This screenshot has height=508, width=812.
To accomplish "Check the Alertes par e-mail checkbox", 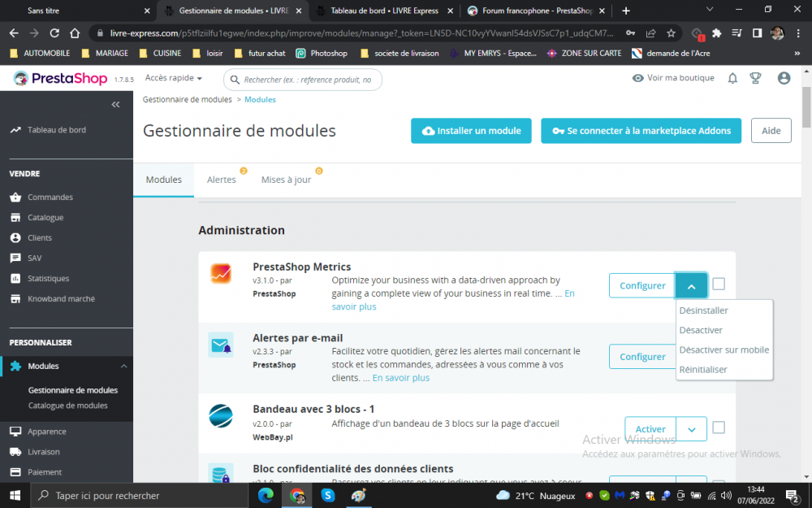I will [720, 356].
